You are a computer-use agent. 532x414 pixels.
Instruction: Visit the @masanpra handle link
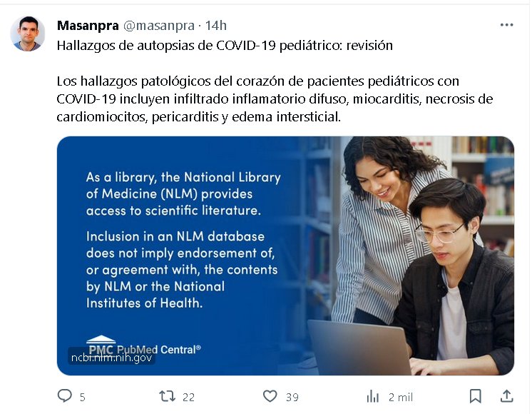159,26
